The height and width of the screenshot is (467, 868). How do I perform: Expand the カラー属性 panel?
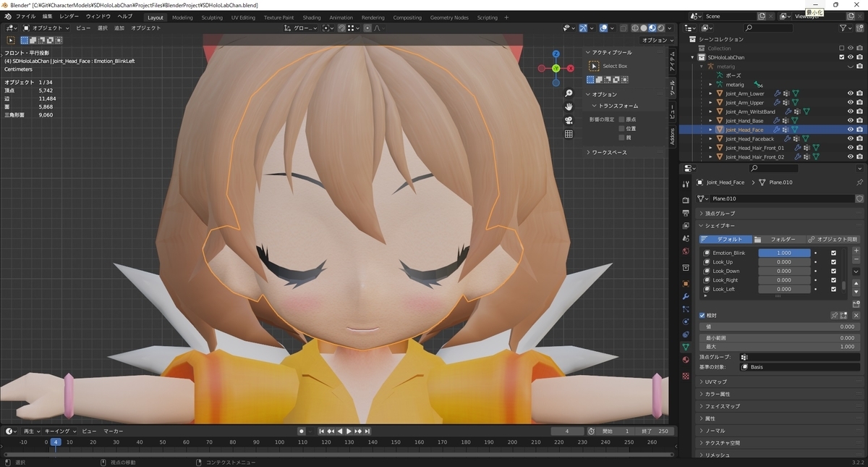click(x=780, y=394)
